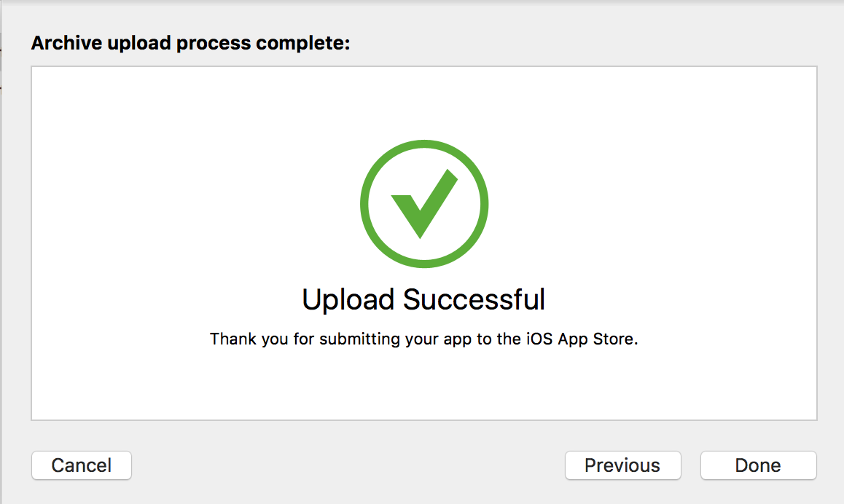Click the tick mark inside green circle

tap(424, 204)
